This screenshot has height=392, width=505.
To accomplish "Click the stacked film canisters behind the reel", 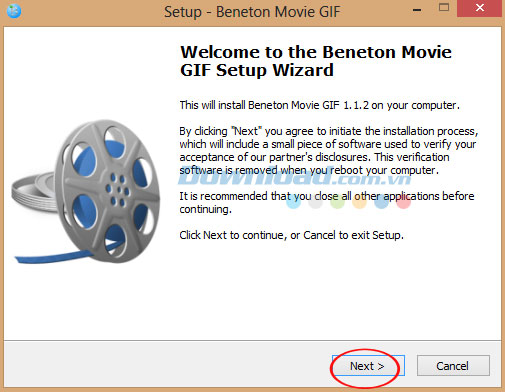I will 33,193.
